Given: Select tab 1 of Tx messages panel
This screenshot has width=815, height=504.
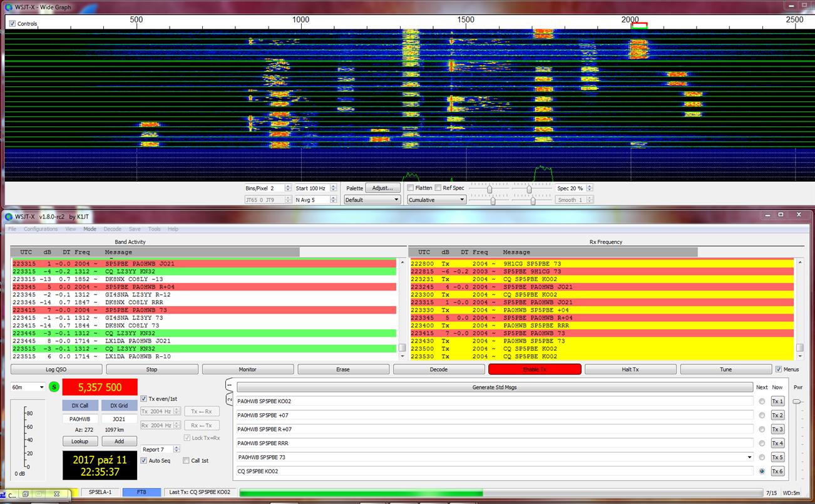Looking at the screenshot, I should click(229, 386).
